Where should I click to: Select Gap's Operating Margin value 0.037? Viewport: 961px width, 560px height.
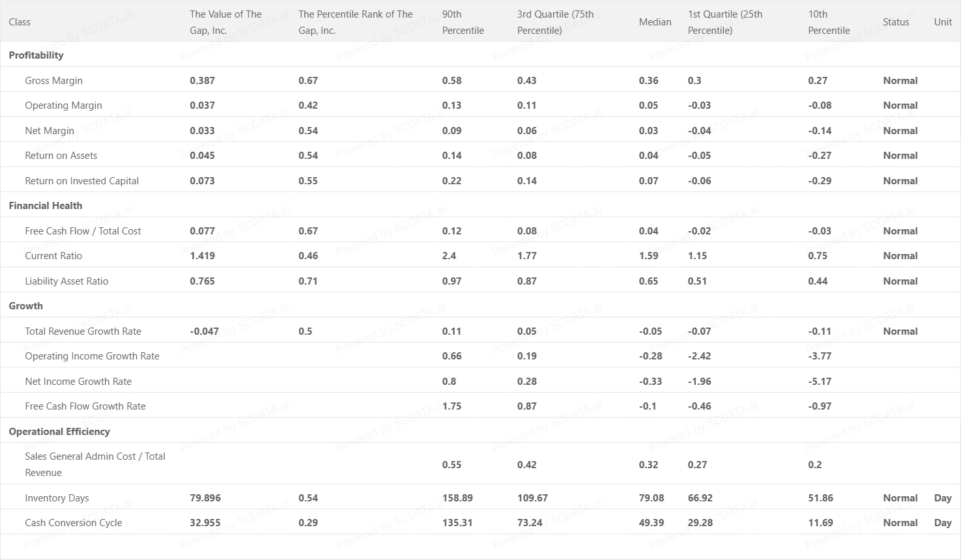tap(202, 105)
